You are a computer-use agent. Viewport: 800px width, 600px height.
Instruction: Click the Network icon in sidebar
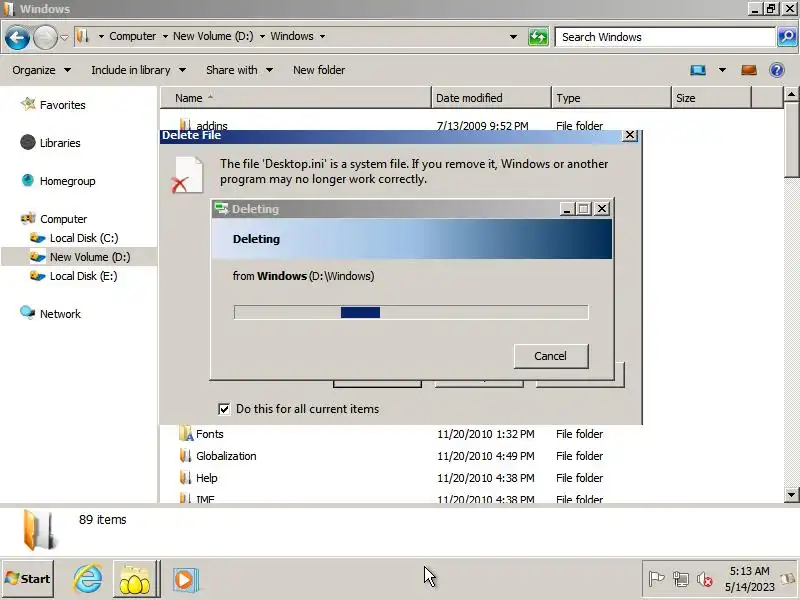[x=27, y=312]
